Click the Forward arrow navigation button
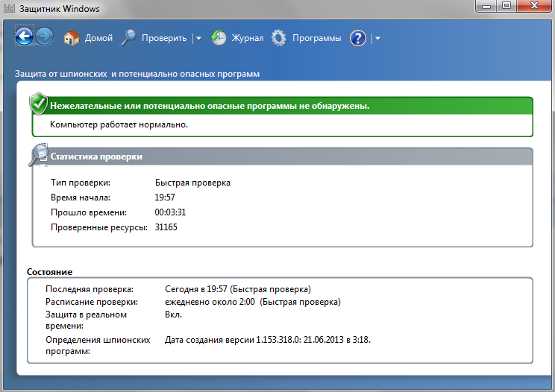The width and height of the screenshot is (555, 392). (44, 37)
